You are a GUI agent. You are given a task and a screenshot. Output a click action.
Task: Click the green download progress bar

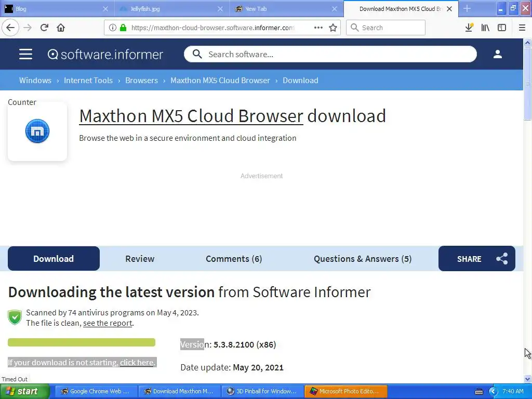[x=82, y=342]
